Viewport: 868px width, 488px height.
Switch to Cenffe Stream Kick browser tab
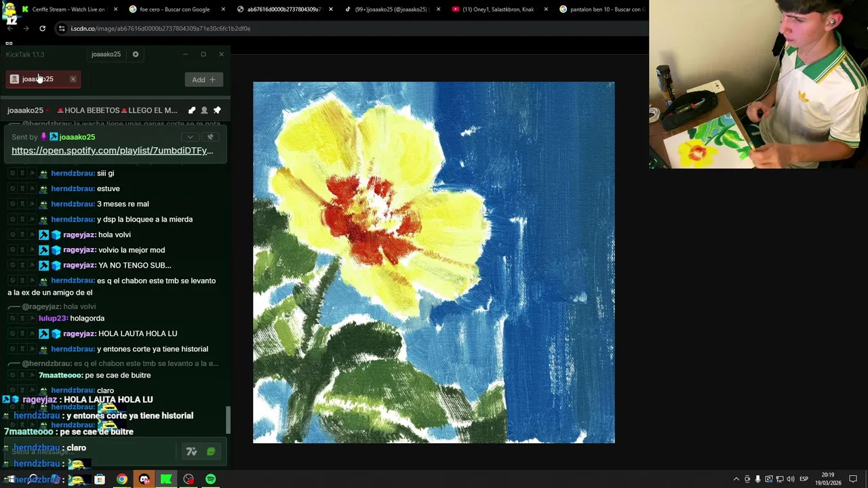68,9
